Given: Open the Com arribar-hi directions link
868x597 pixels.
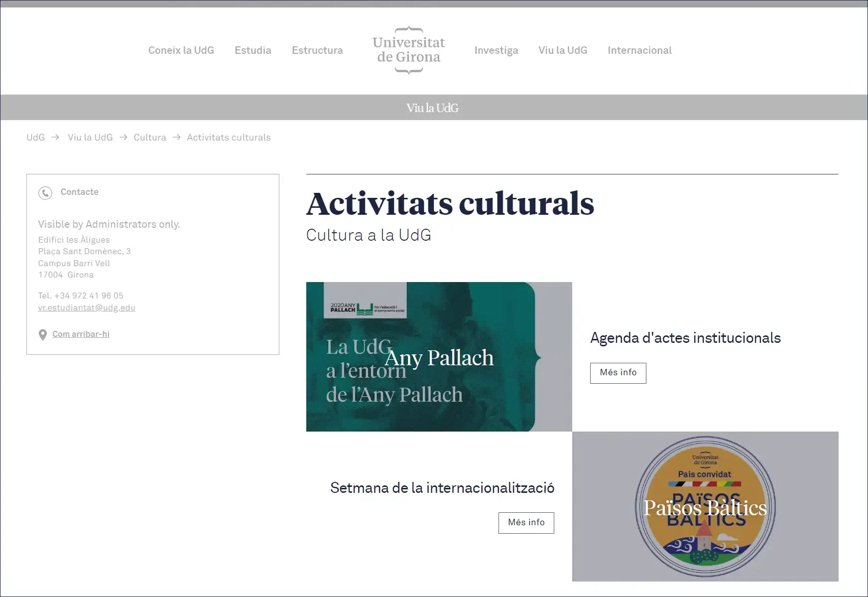Looking at the screenshot, I should click(81, 334).
